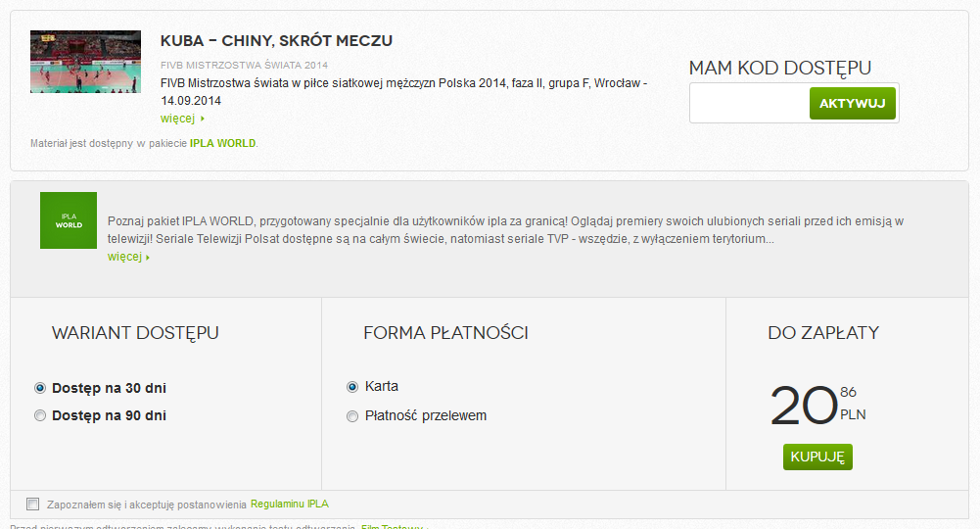Tick the terms acceptance checkbox

click(x=33, y=505)
